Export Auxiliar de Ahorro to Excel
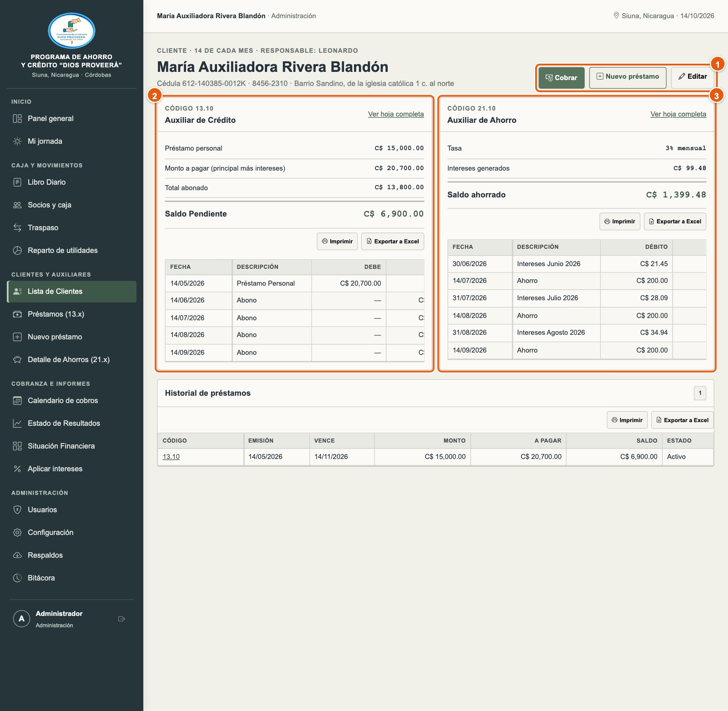The image size is (728, 711). pyautogui.click(x=675, y=222)
